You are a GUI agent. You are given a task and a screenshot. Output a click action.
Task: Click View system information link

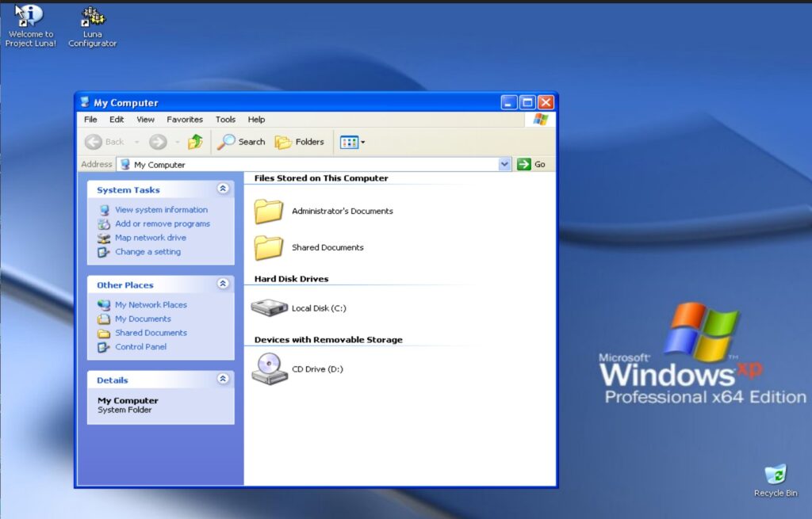(161, 210)
